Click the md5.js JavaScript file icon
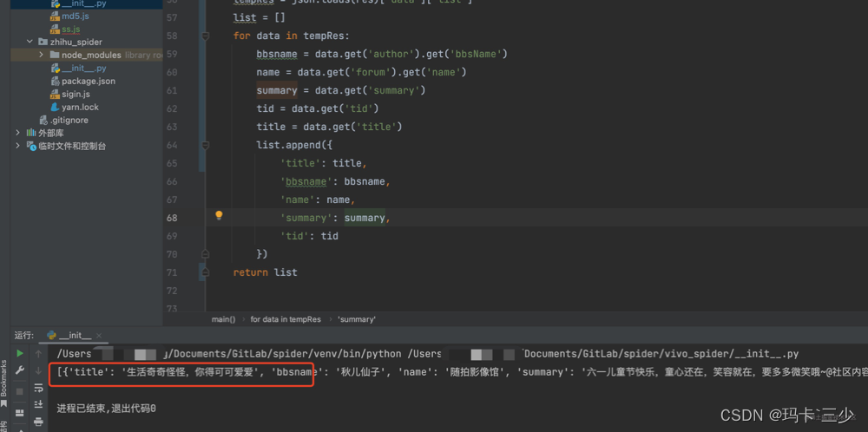The height and width of the screenshot is (432, 868). tap(55, 16)
